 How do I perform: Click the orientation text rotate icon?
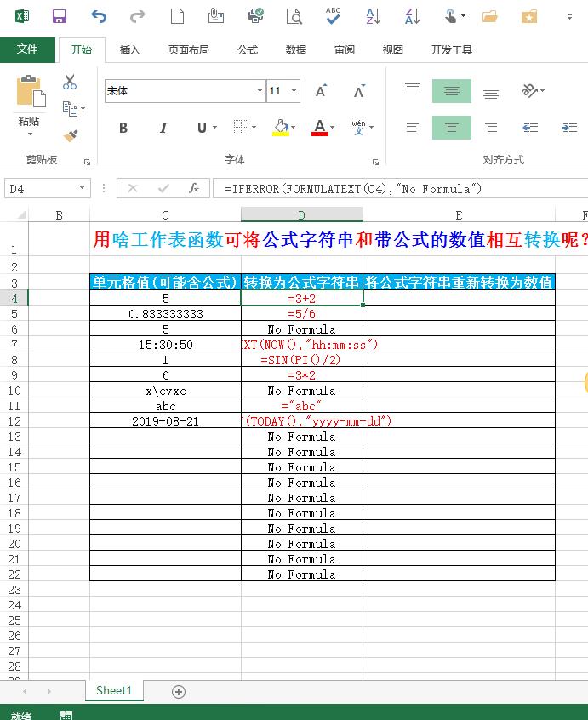point(529,90)
